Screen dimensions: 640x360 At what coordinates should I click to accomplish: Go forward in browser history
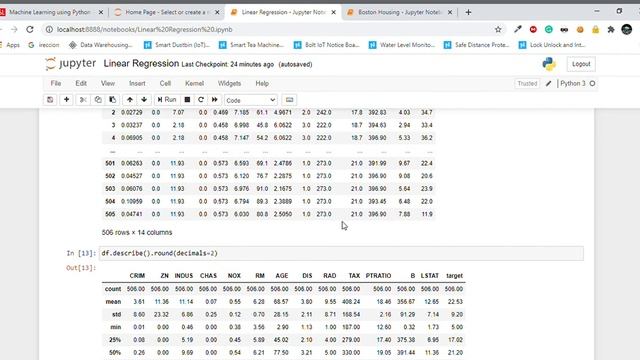[14, 29]
